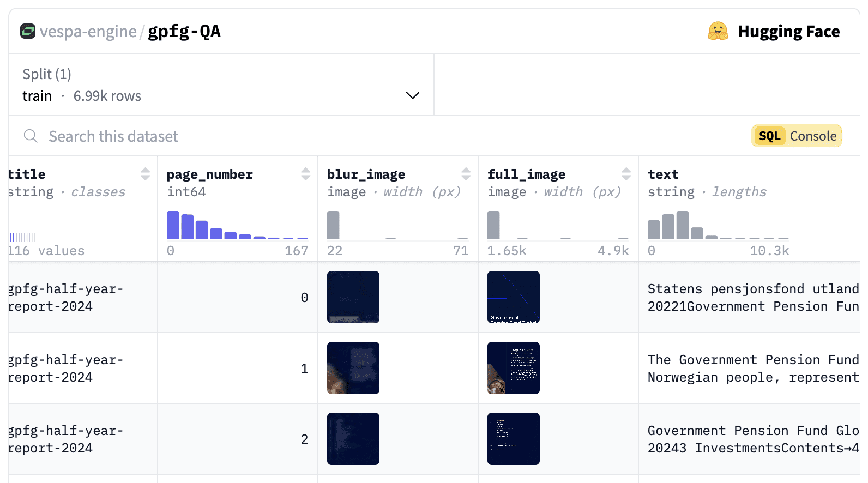
Task: Select the tallest text lengths histogram bar
Action: pyautogui.click(x=683, y=225)
